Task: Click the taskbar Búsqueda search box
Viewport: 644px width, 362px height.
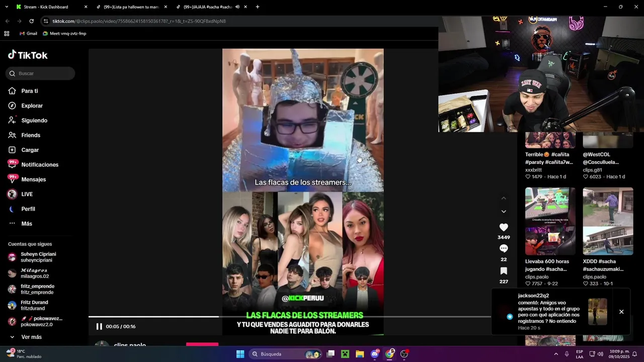Action: point(286,354)
